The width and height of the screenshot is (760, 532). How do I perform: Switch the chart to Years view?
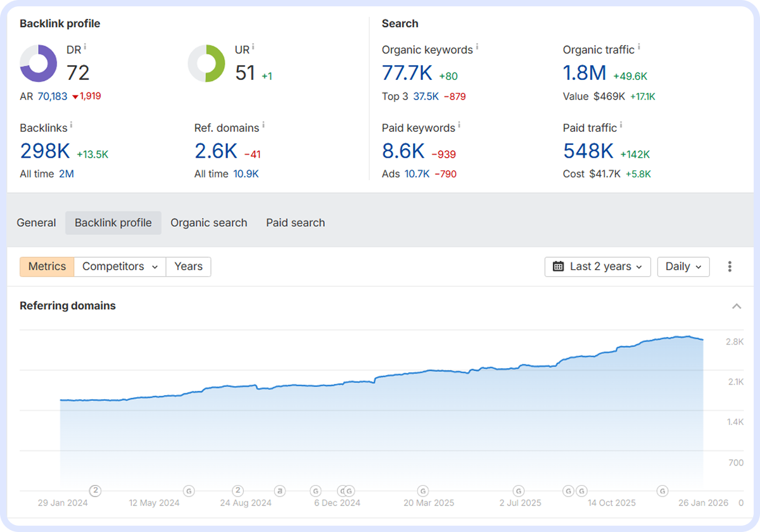click(x=188, y=267)
